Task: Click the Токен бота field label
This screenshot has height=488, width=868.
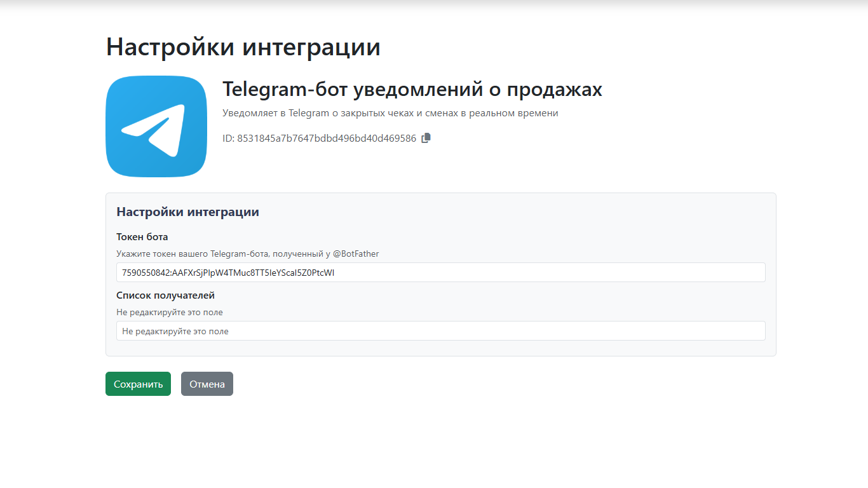Action: click(142, 237)
